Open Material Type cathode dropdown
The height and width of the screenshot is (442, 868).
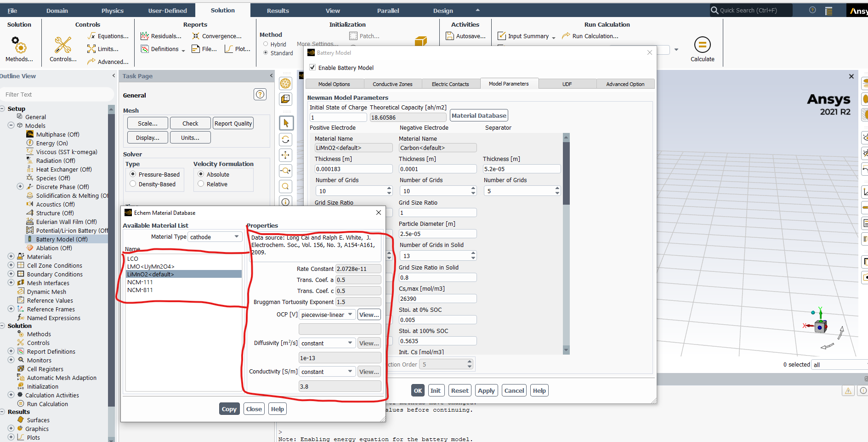tap(215, 237)
